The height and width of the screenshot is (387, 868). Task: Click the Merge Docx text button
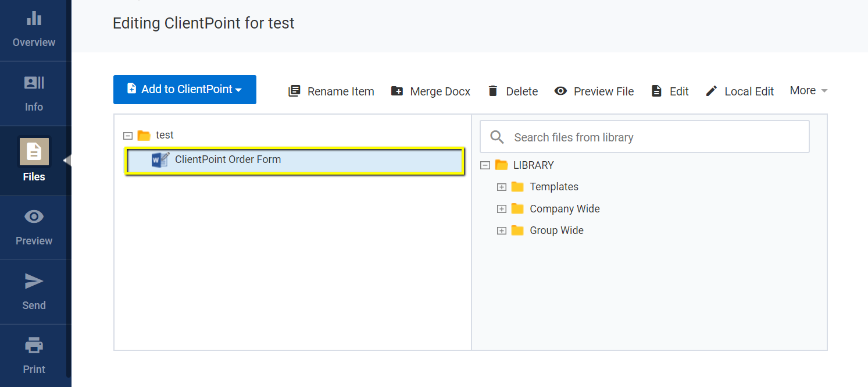pyautogui.click(x=440, y=91)
